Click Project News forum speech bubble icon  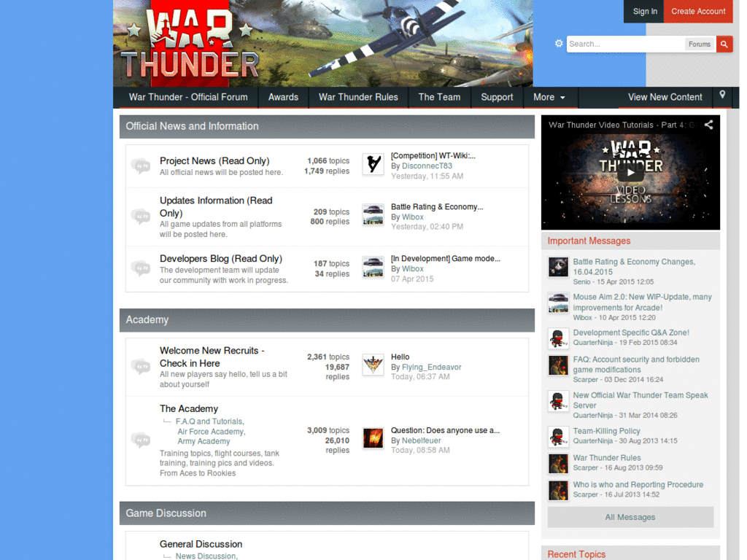pos(141,166)
